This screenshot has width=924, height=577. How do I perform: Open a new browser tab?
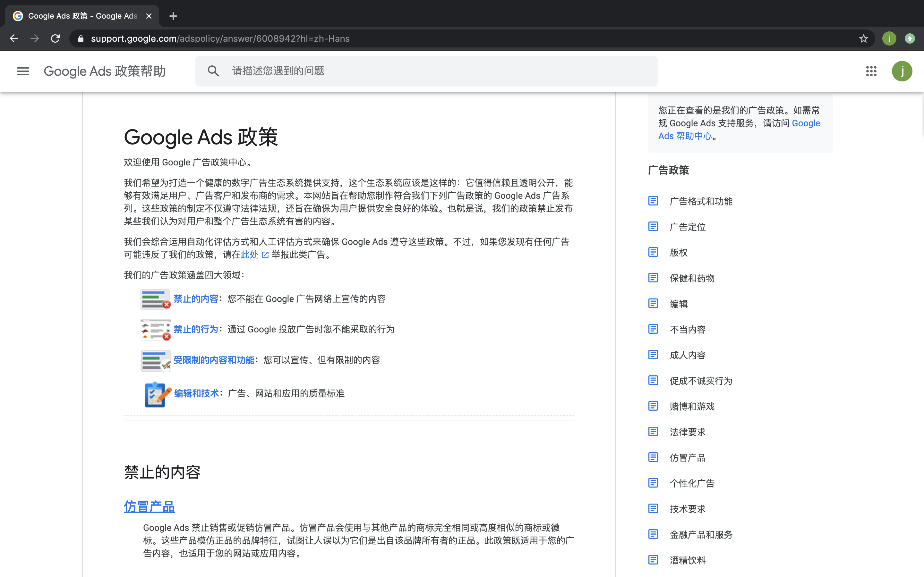pos(173,16)
